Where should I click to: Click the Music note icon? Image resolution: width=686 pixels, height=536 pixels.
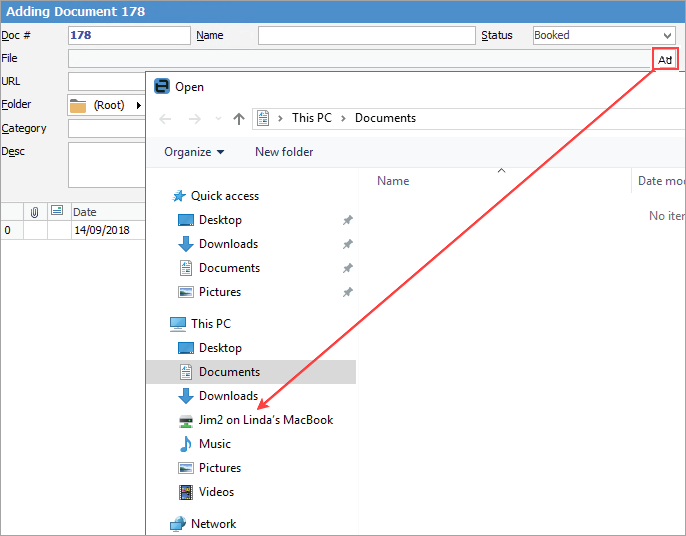pos(186,444)
